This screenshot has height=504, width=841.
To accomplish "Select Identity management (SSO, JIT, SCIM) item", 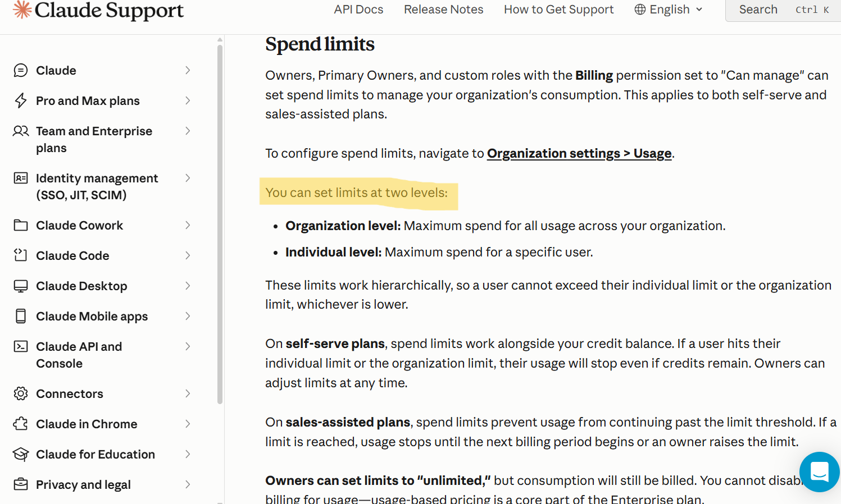I will click(x=97, y=186).
